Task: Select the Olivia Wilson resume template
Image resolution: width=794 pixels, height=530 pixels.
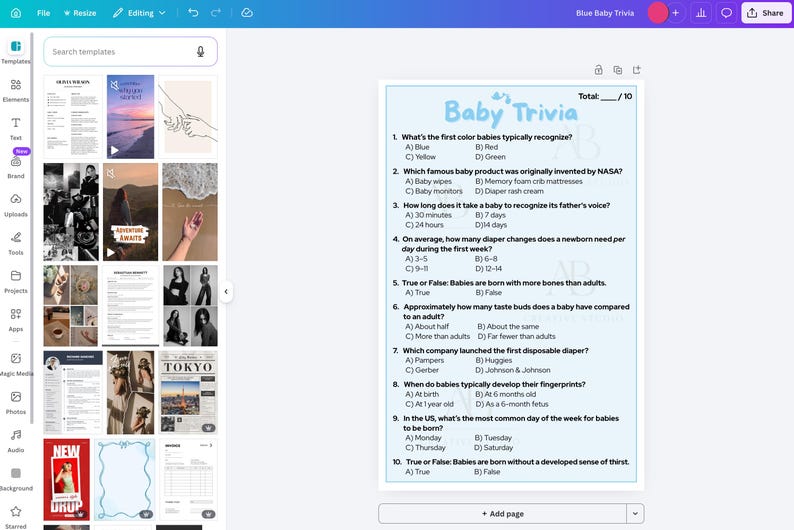Action: click(72, 117)
